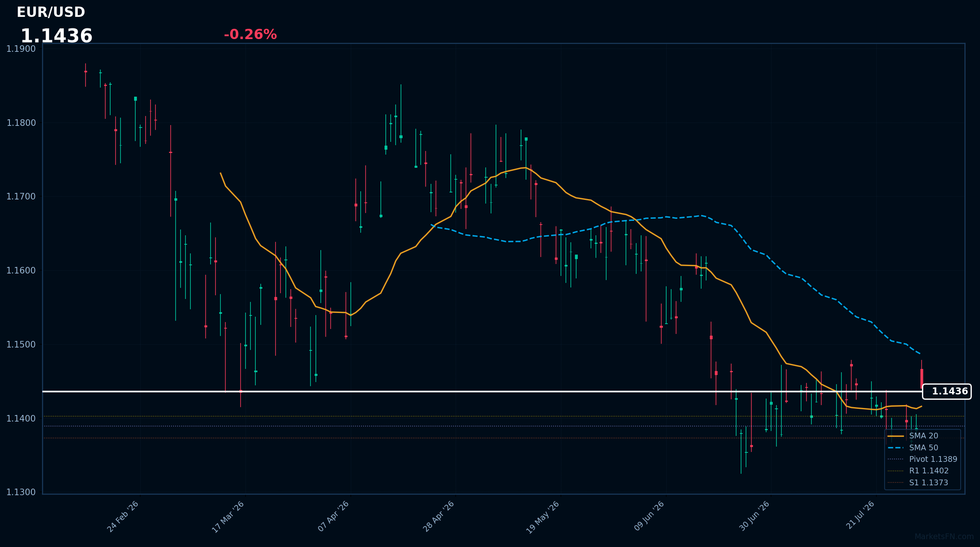
Task: Click the 1.1300 y-axis label
Action: coord(21,492)
